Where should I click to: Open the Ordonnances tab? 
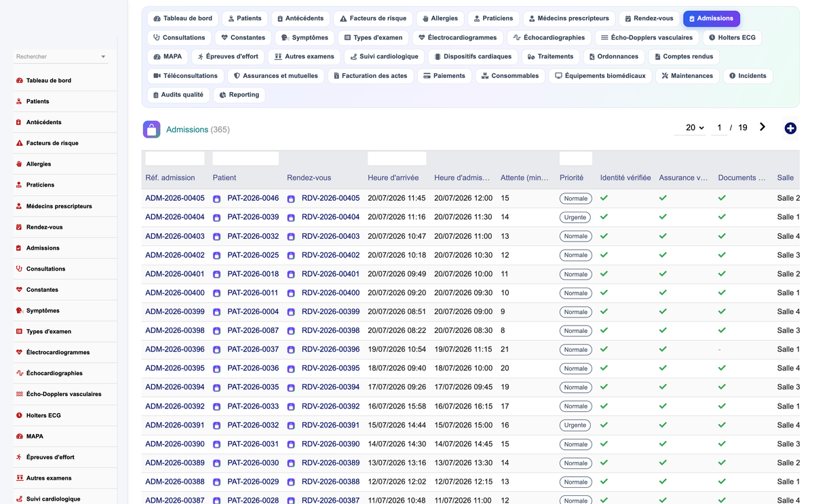[613, 56]
